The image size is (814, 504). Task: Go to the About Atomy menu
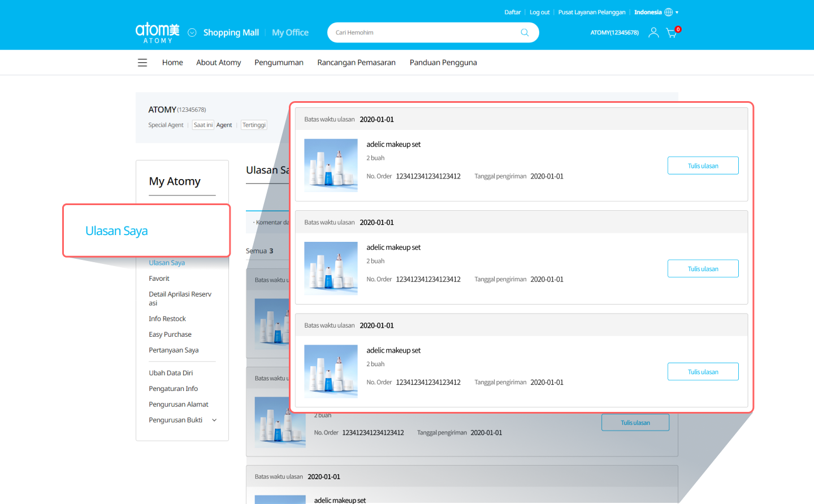coord(218,63)
